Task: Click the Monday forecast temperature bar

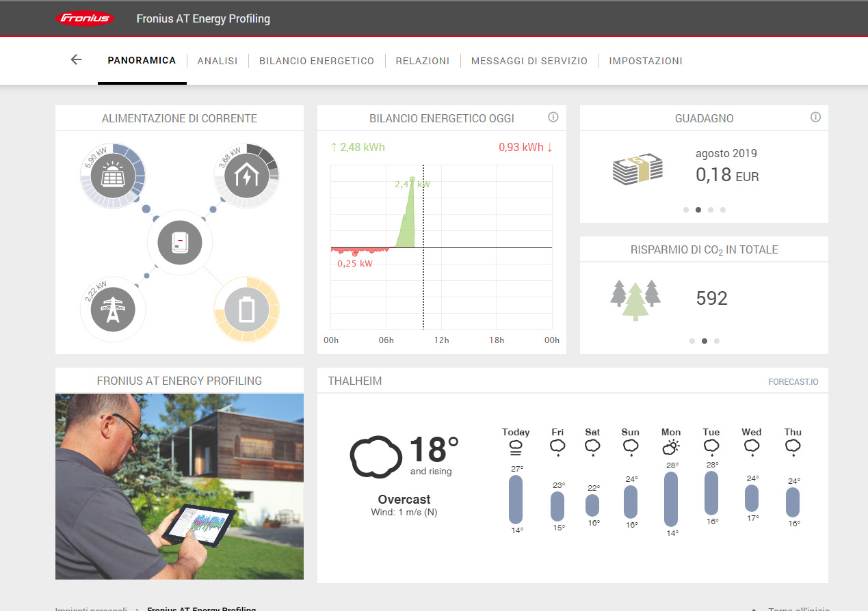Action: (671, 499)
